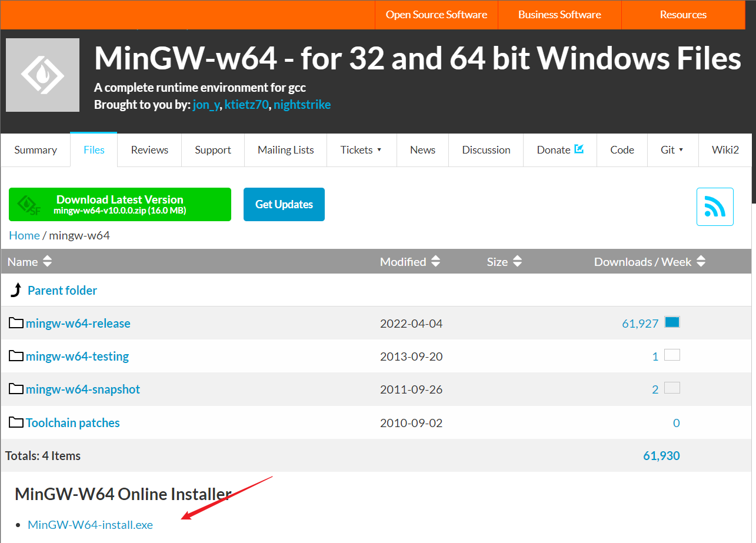Click the folder icon beside Toolchain patches
Screen dimensions: 756x543
[x=16, y=422]
